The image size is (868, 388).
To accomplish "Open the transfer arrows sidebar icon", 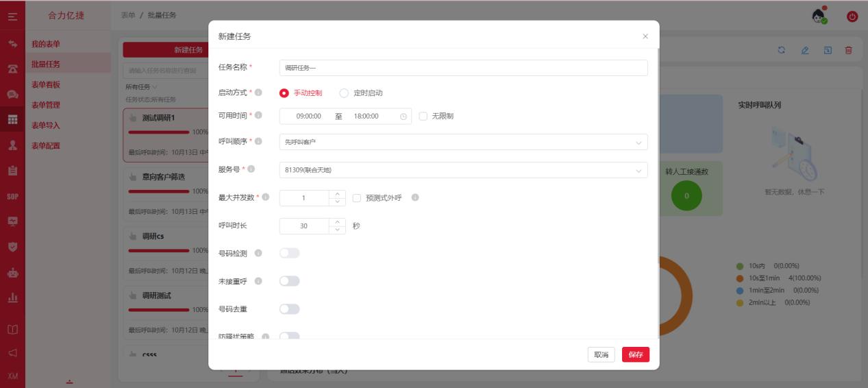I will pos(12,44).
